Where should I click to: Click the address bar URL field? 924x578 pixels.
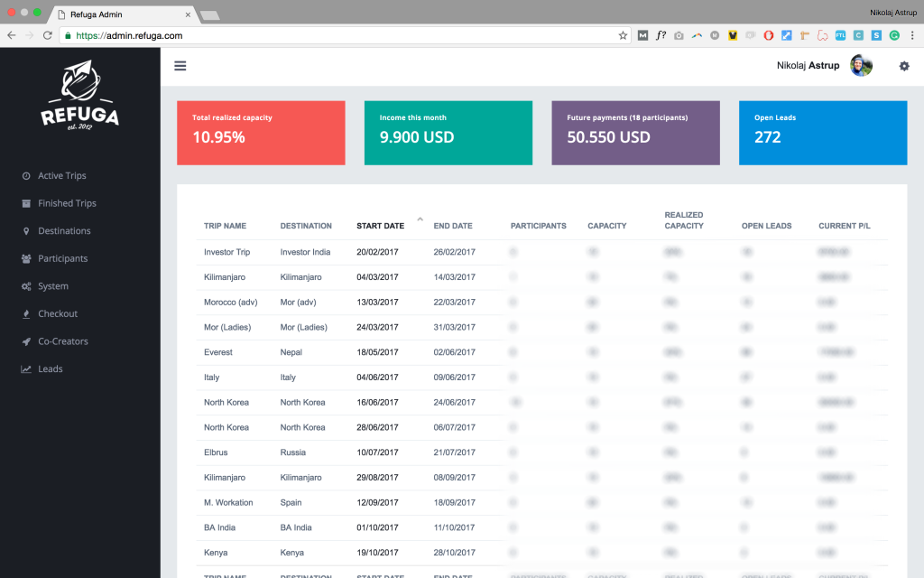[x=345, y=35]
